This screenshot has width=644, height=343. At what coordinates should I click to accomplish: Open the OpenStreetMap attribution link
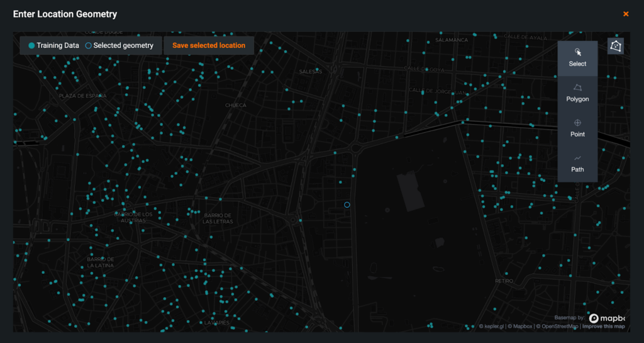pyautogui.click(x=560, y=327)
